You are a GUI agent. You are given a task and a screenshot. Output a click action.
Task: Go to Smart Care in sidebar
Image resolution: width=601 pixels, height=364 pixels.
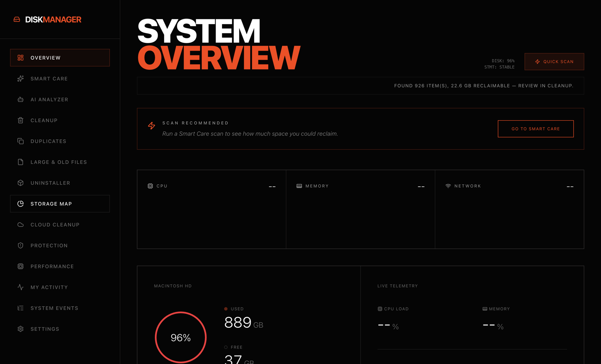tap(60, 79)
